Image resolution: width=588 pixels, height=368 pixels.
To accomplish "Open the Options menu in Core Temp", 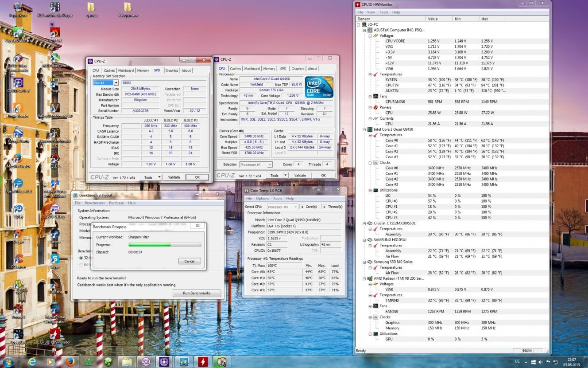I will (x=262, y=198).
